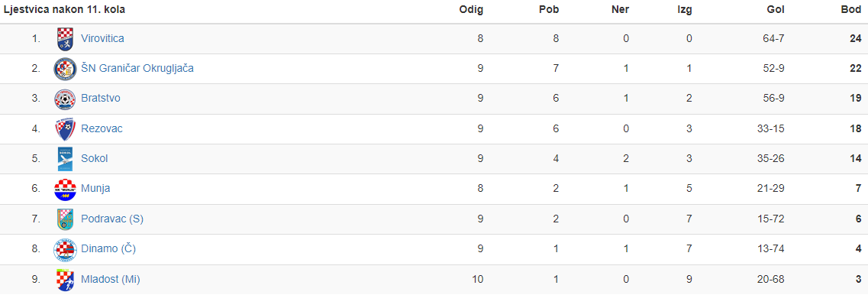This screenshot has height=295, width=868.
Task: Open the Podravac (S) team link
Action: 111,219
